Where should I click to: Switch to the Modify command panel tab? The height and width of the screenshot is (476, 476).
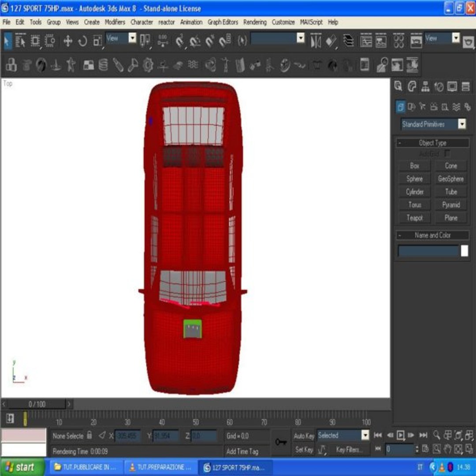tap(412, 87)
